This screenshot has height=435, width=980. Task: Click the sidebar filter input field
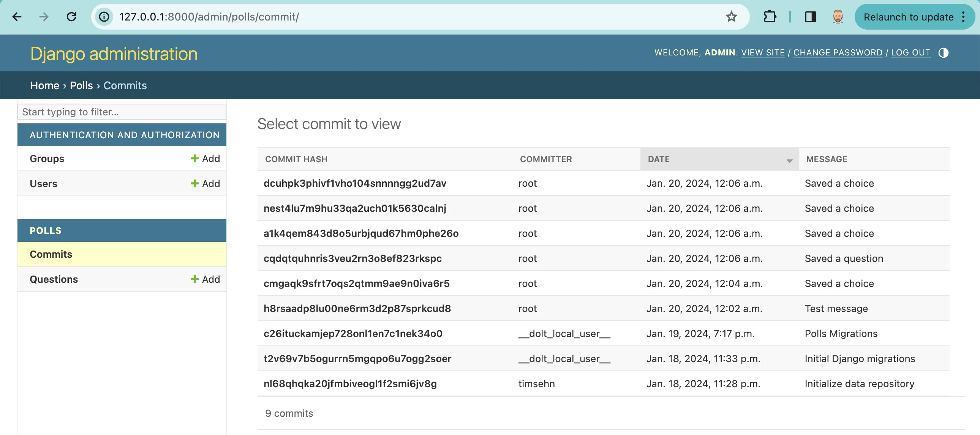click(x=122, y=112)
